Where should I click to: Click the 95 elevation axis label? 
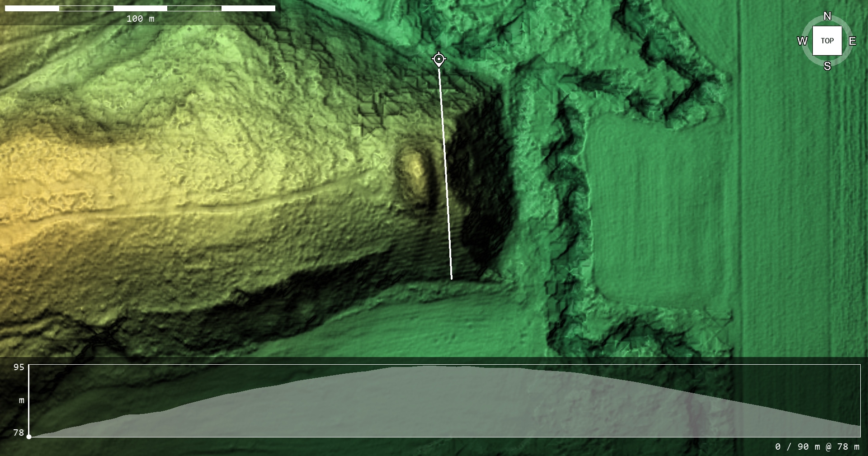[x=19, y=367]
